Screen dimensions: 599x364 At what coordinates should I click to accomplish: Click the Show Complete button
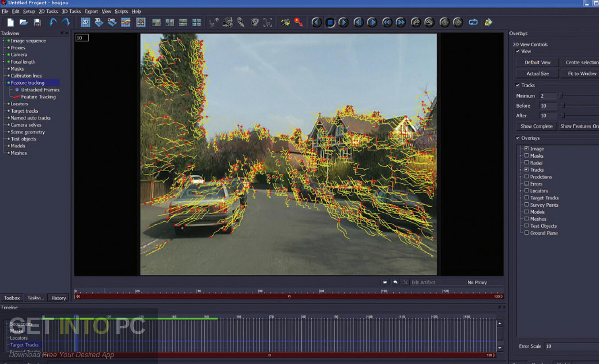pyautogui.click(x=536, y=126)
